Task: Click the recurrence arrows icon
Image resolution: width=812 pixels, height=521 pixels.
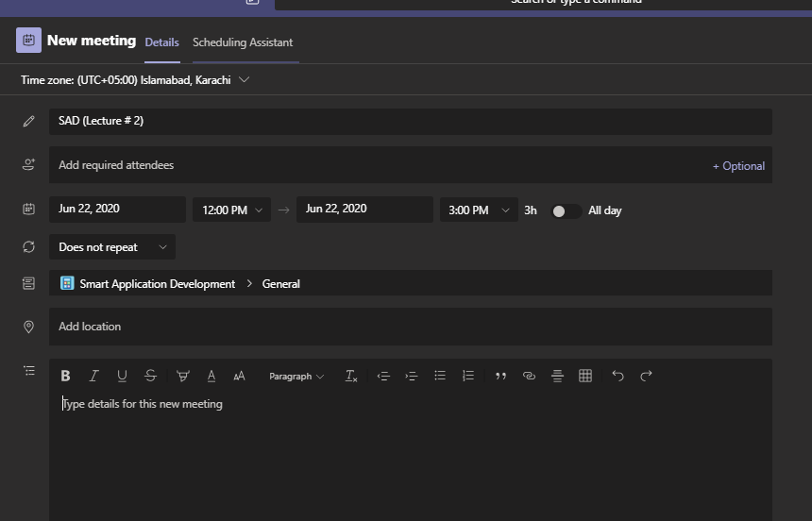Action: 29,247
